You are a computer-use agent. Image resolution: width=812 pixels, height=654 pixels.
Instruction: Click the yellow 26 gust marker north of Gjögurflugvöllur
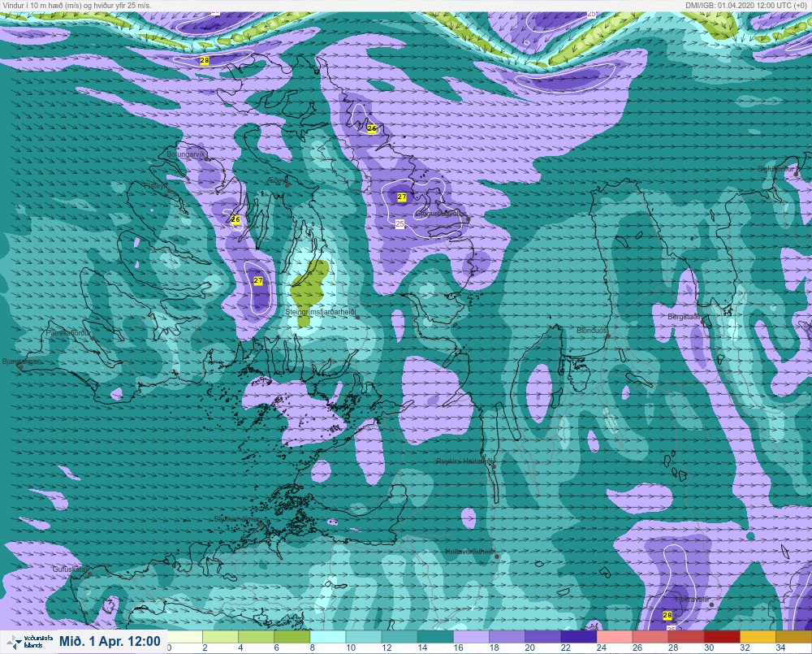372,128
